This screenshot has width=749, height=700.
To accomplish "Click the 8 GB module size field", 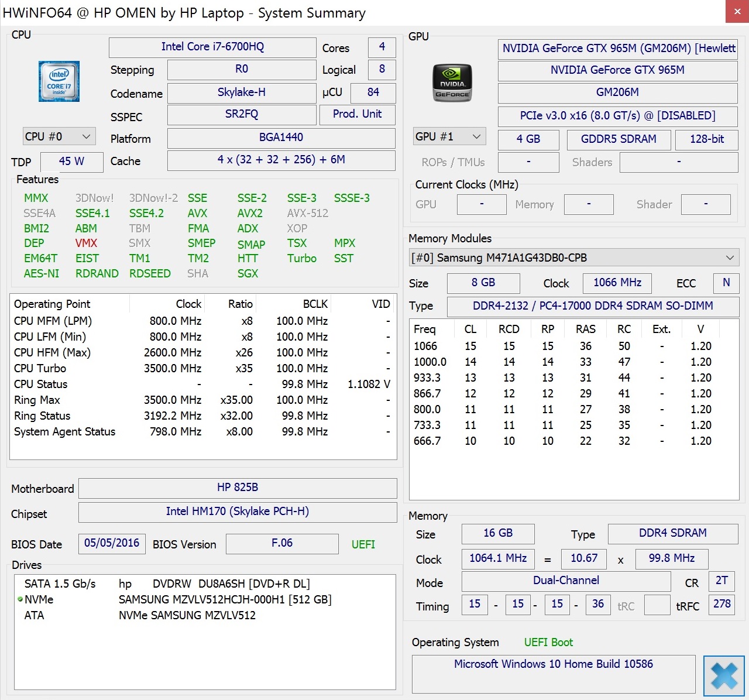I will point(483,283).
